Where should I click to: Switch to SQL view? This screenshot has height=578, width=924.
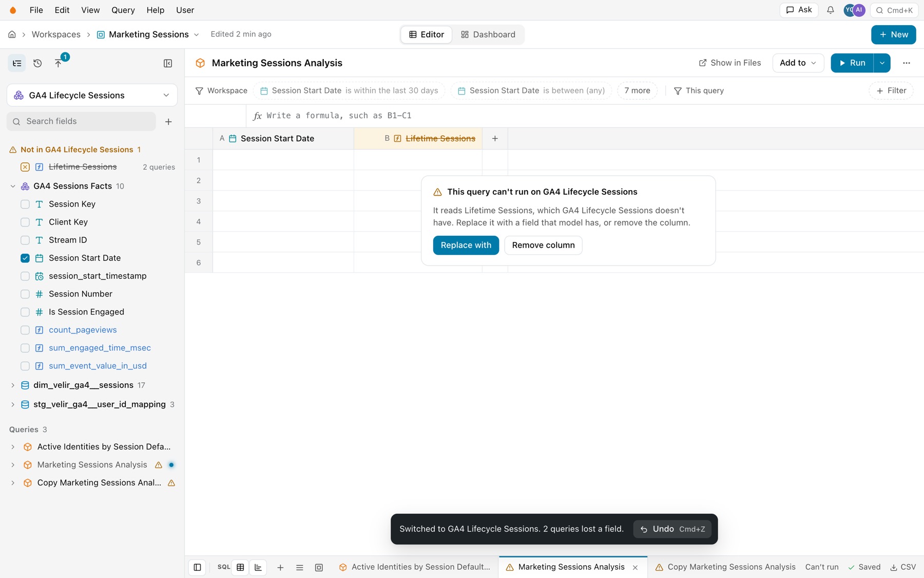[224, 567]
